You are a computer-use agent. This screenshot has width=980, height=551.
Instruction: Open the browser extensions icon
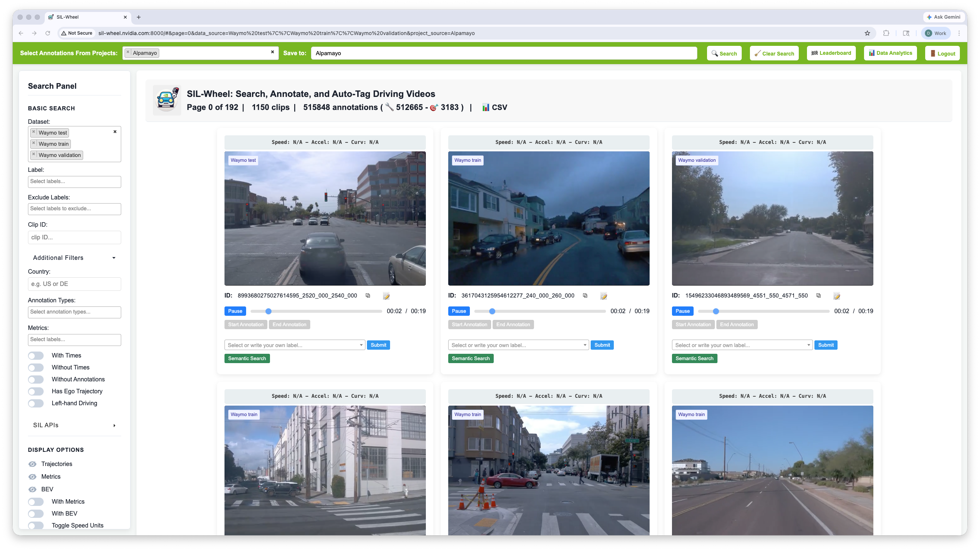click(886, 33)
